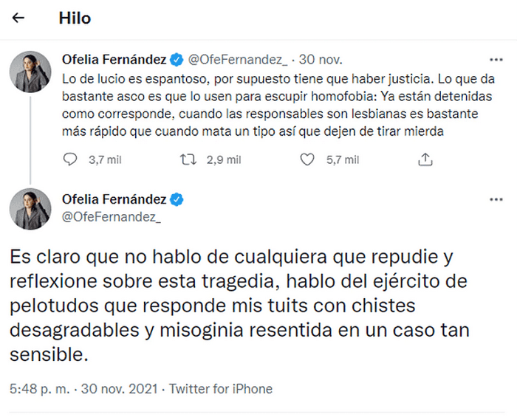Reply to the first tweet via comment icon
The image size is (517, 420).
point(70,159)
